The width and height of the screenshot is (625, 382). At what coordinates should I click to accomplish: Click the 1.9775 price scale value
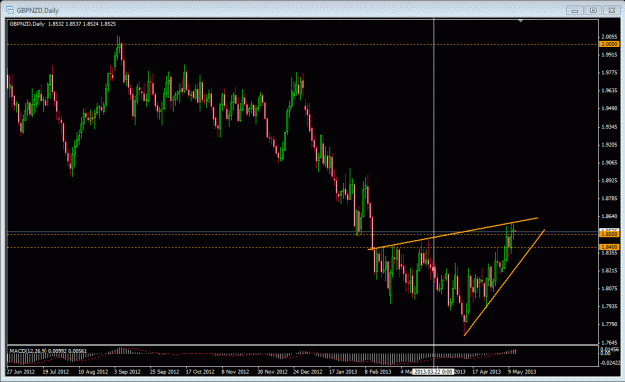point(609,73)
